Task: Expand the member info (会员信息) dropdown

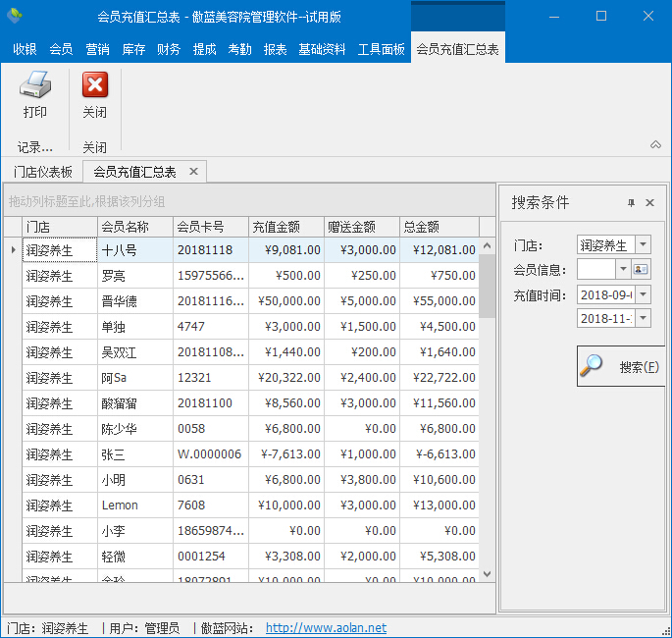Action: click(x=622, y=269)
